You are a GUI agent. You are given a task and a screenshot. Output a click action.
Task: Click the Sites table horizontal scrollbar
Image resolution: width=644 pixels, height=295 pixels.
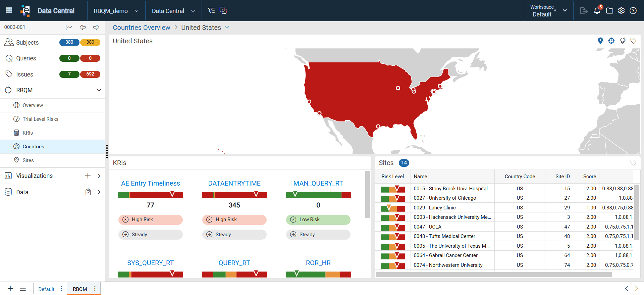pos(494,275)
